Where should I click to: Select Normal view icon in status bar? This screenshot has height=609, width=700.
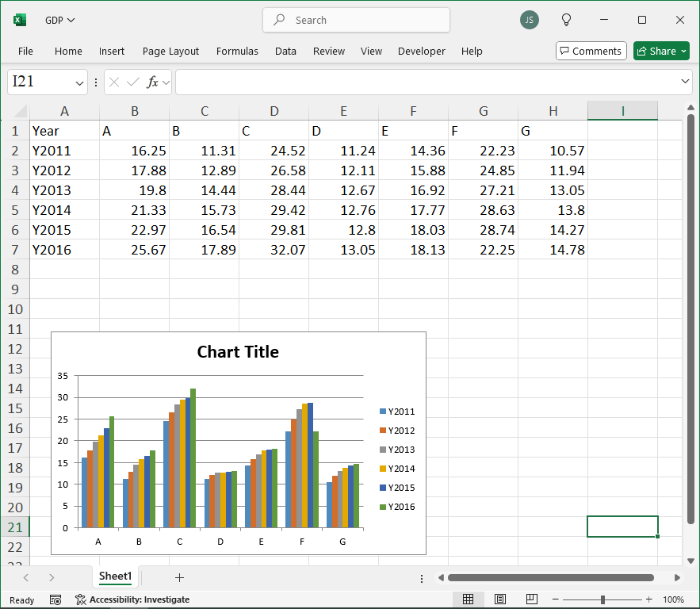[468, 599]
